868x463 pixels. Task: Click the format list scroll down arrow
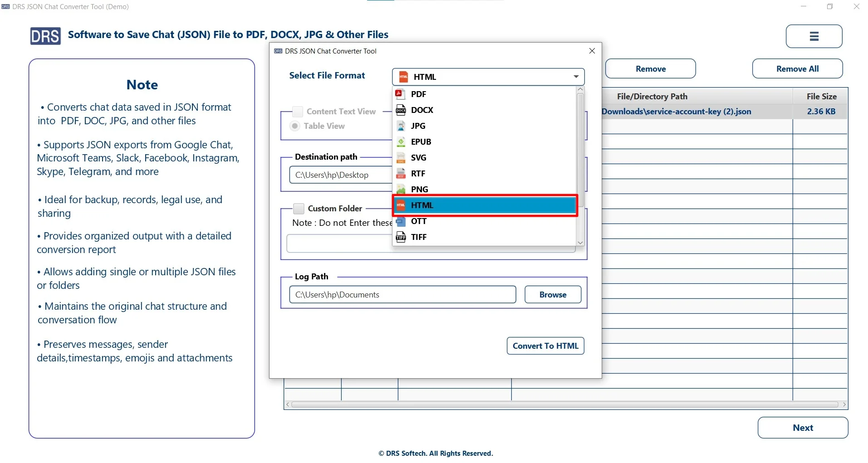[580, 243]
